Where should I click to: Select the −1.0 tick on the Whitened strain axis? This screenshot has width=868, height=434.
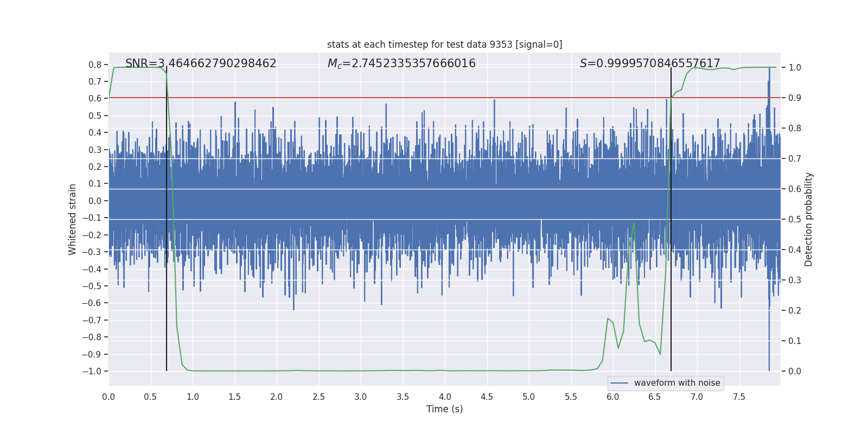pyautogui.click(x=92, y=371)
